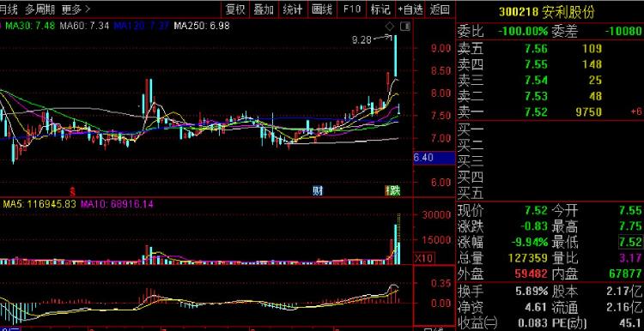Image resolution: width=644 pixels, height=331 pixels.
Task: Click the red S marker below the chart
Action: [73, 191]
